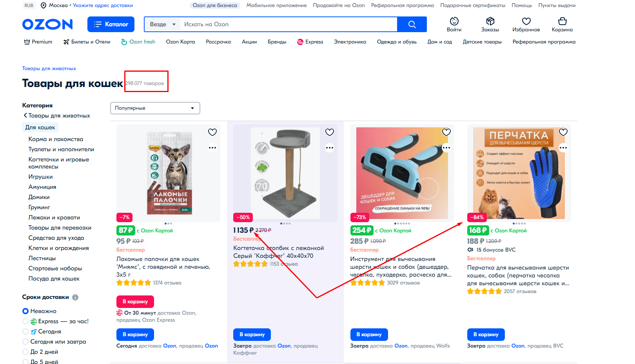Select Сегодня или завтра delivery option
This screenshot has width=635, height=364.
tap(25, 342)
